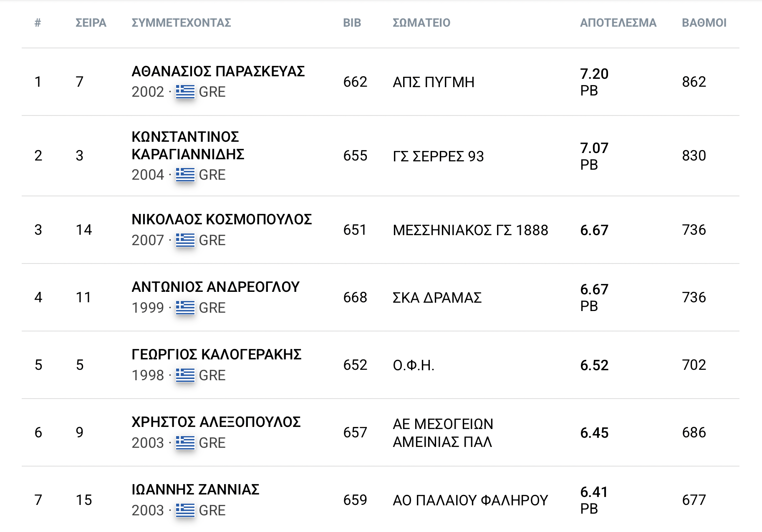
Task: Select athlete name ΓΕΩΡΓΙΟΣ ΚΑΛΟΓΕΡΑΚΗΣ
Action: [216, 355]
